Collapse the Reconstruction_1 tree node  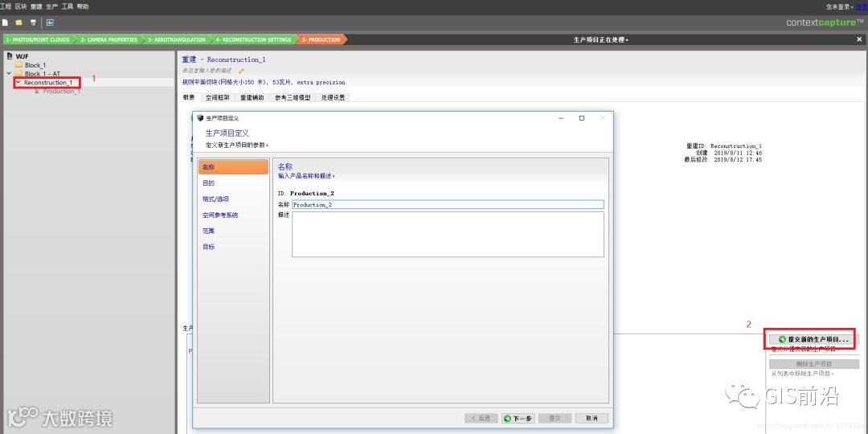point(18,83)
